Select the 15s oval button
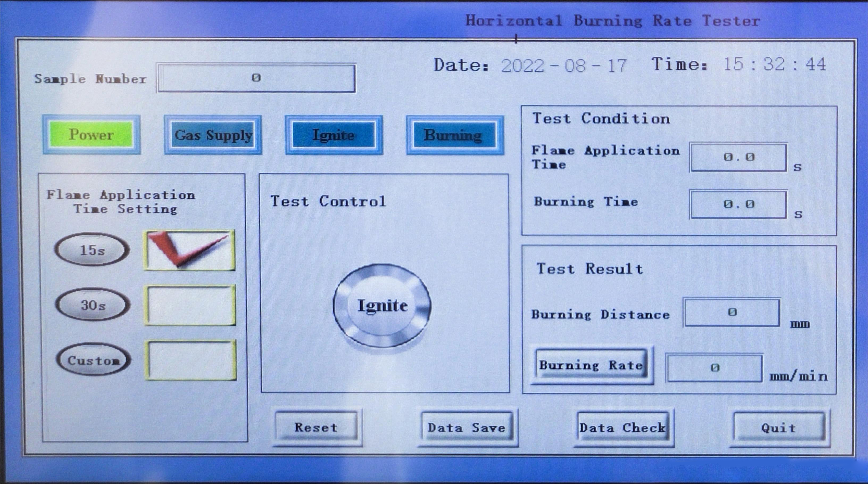868x484 pixels. coord(92,250)
